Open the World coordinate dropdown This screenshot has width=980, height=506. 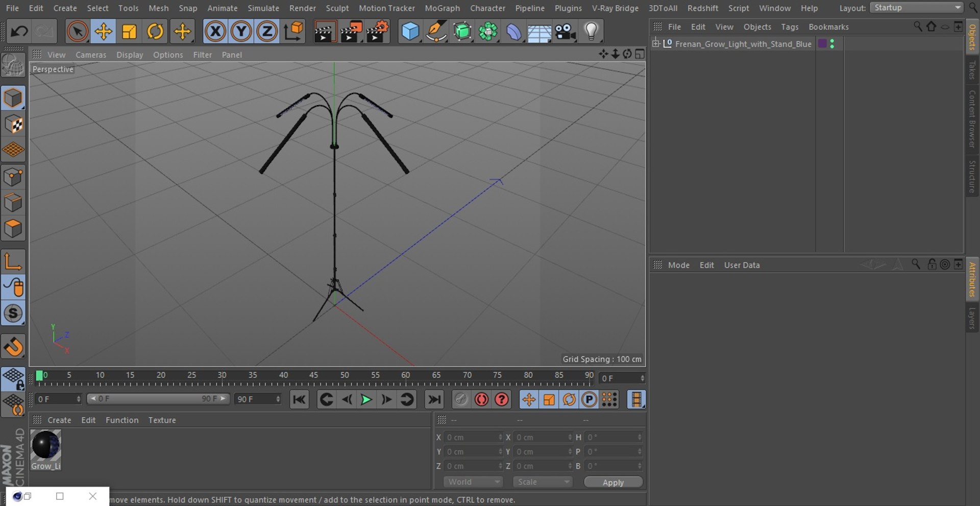click(x=473, y=482)
